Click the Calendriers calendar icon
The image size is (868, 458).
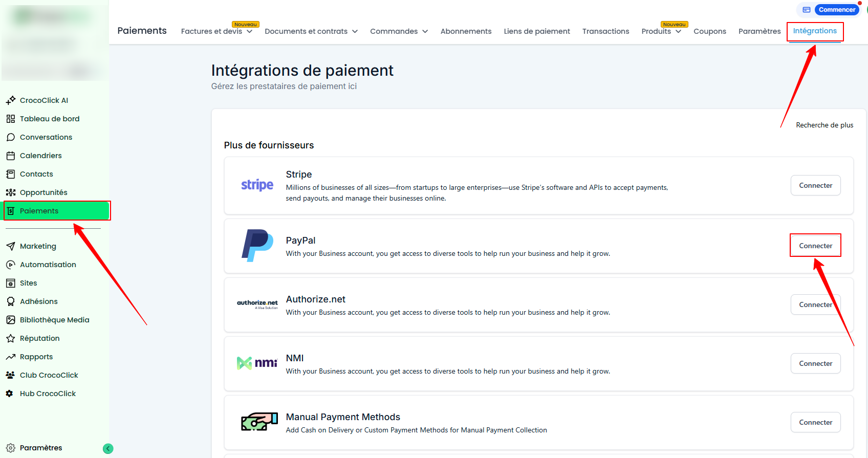click(x=11, y=156)
